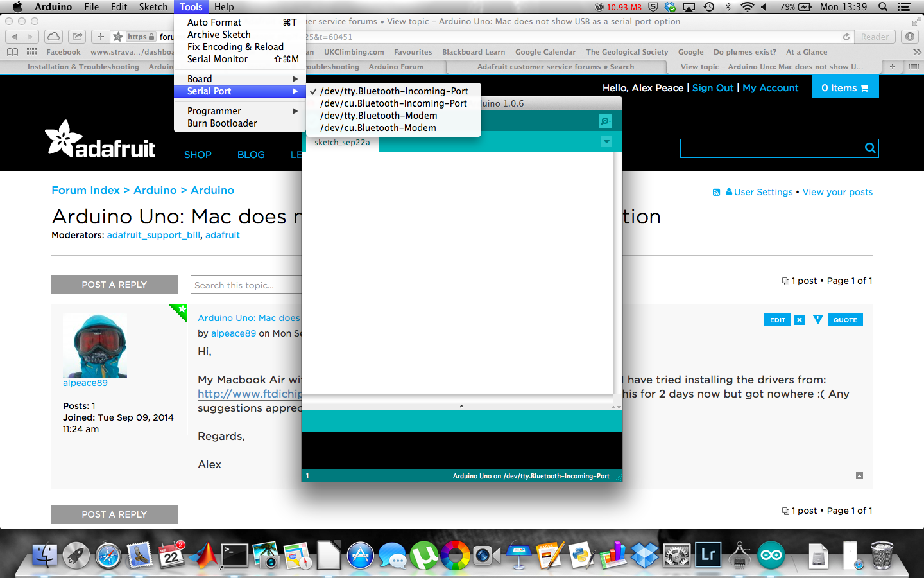Click the Search this topic field
The height and width of the screenshot is (578, 924).
click(x=246, y=285)
